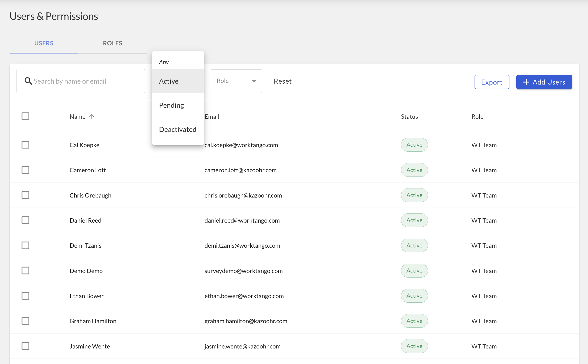This screenshot has height=364, width=588.
Task: Choose "Any" in the status filter list
Action: (x=164, y=62)
